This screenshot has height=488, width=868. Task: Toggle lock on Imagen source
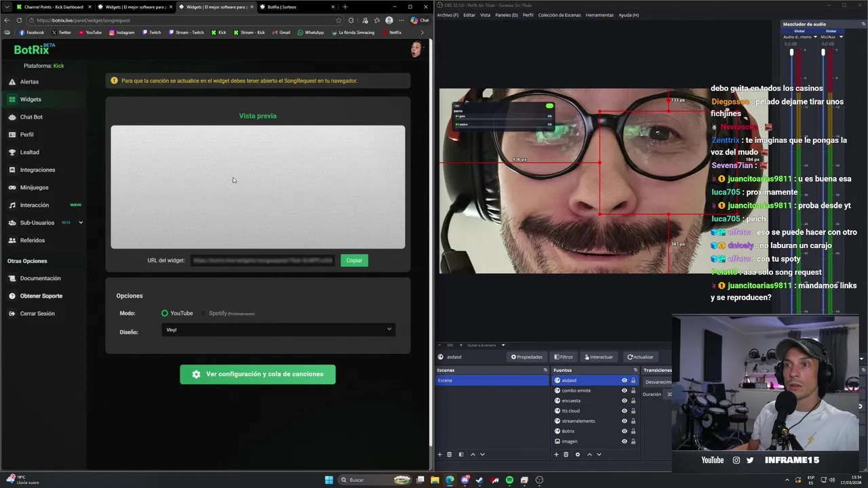[x=633, y=441]
